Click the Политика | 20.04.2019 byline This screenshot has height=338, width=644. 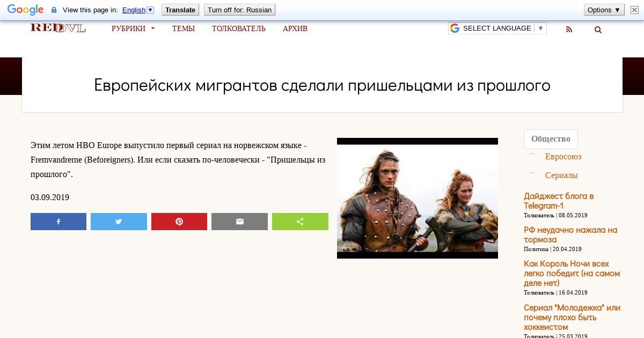coord(553,249)
